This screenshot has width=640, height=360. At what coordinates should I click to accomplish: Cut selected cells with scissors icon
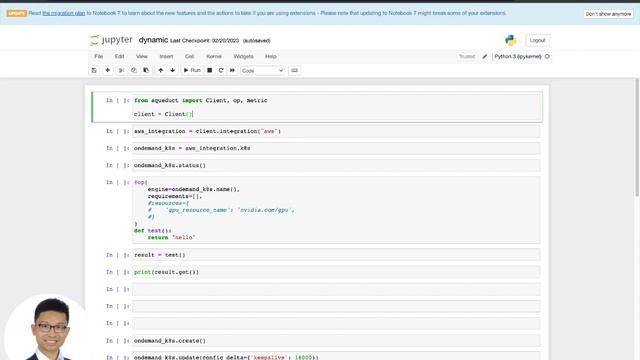tap(121, 70)
